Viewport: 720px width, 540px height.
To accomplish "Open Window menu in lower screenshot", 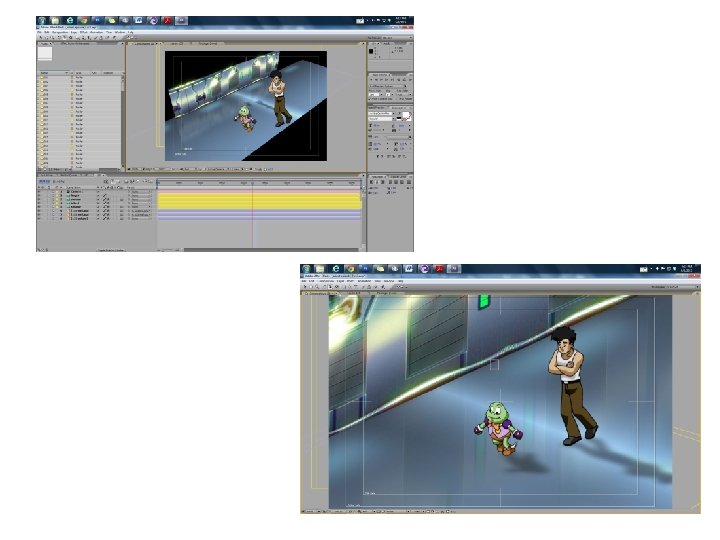I will (389, 281).
